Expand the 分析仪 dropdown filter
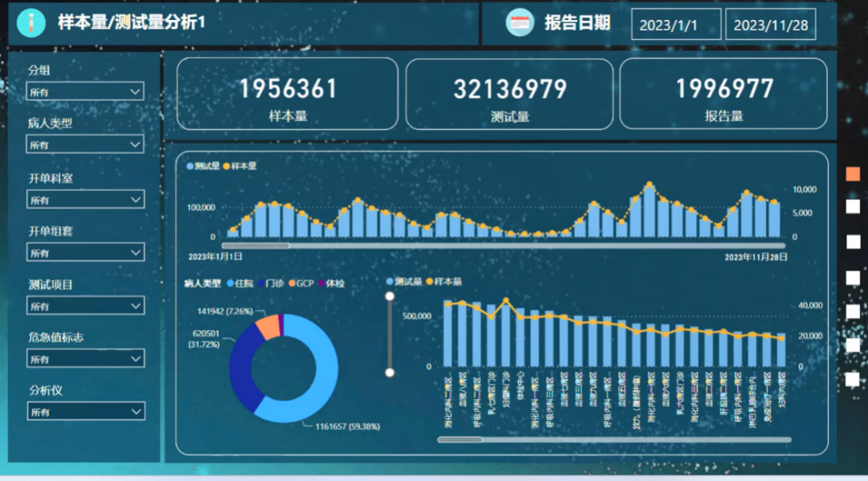868x481 pixels. pos(86,411)
